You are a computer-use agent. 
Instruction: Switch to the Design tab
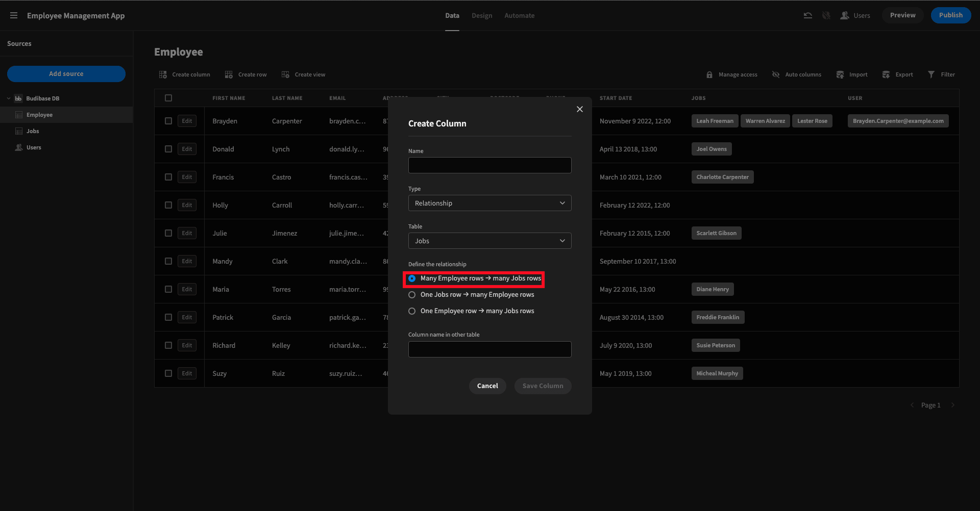pyautogui.click(x=482, y=16)
